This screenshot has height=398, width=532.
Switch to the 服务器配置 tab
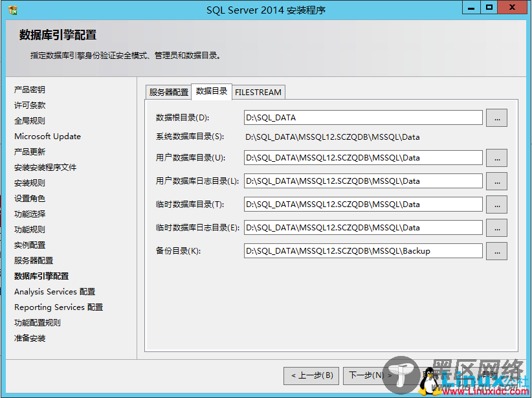[x=168, y=93]
